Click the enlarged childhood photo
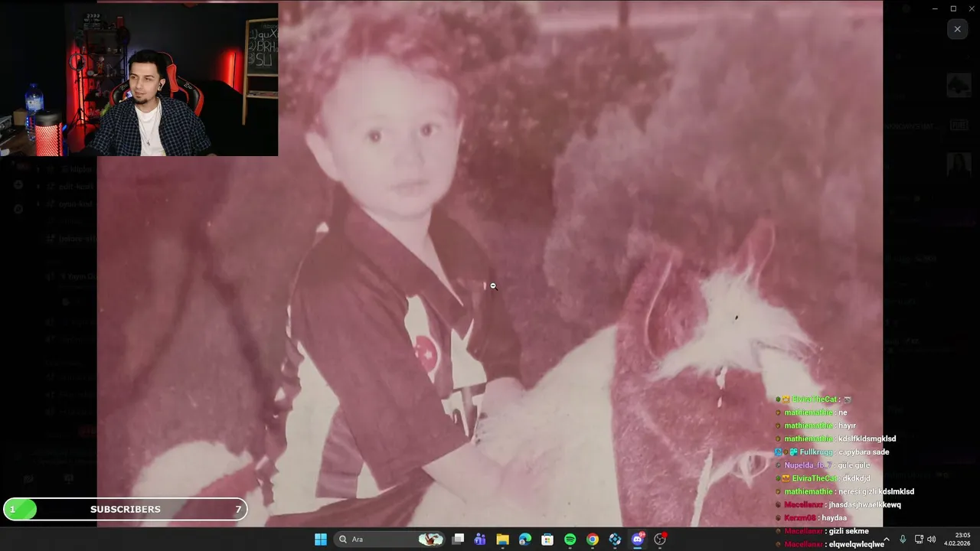Screen dimensions: 980x551 (490, 264)
